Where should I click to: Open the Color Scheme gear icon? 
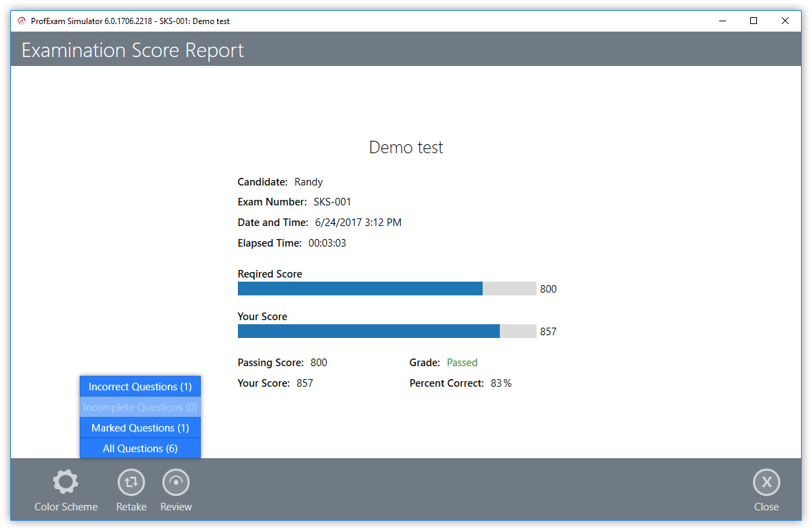tap(66, 482)
